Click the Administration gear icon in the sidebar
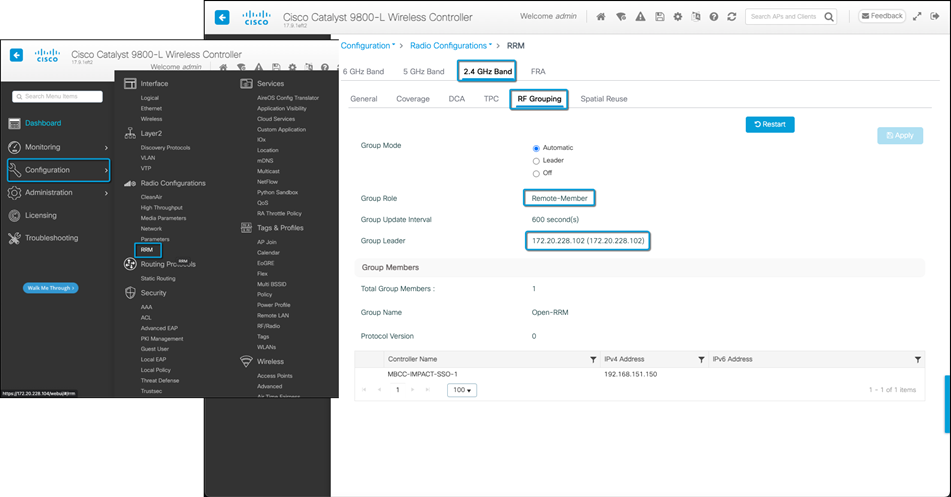 coord(15,192)
